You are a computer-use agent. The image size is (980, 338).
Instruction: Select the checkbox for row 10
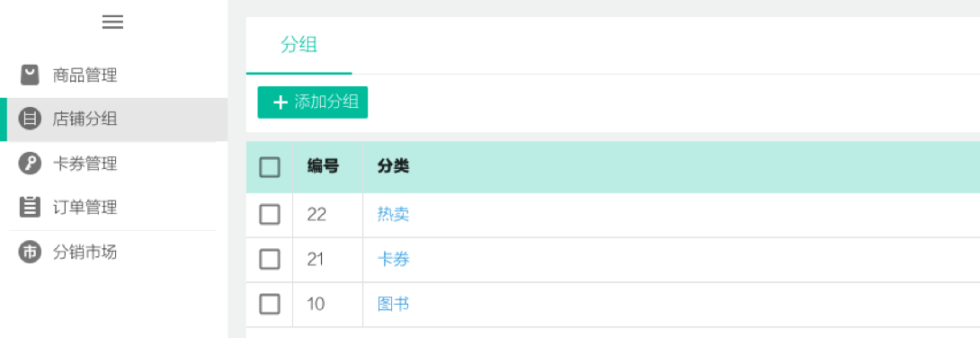pyautogui.click(x=270, y=304)
